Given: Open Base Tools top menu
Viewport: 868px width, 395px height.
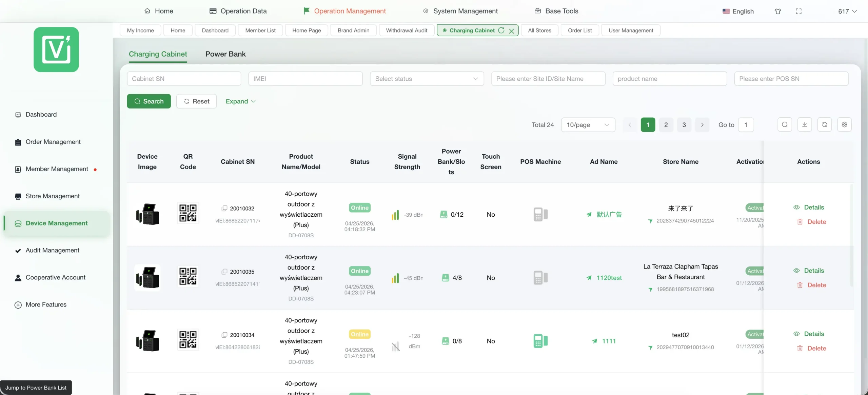Looking at the screenshot, I should [x=556, y=11].
